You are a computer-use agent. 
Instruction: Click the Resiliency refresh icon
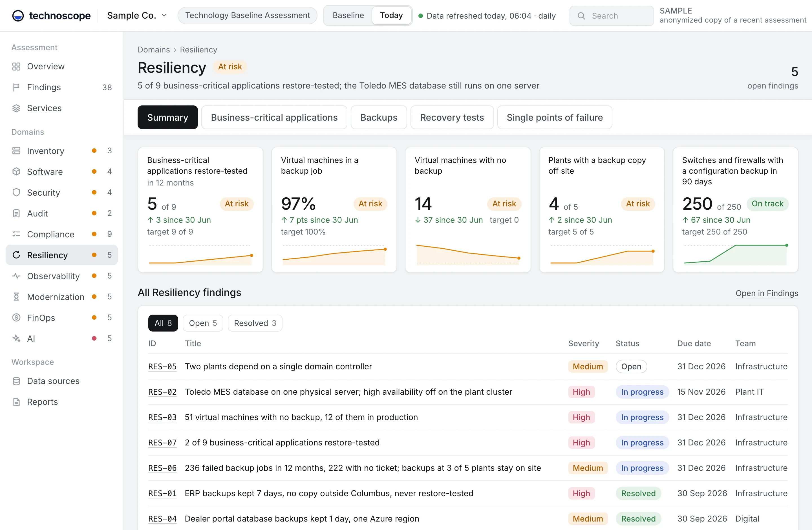(x=16, y=255)
